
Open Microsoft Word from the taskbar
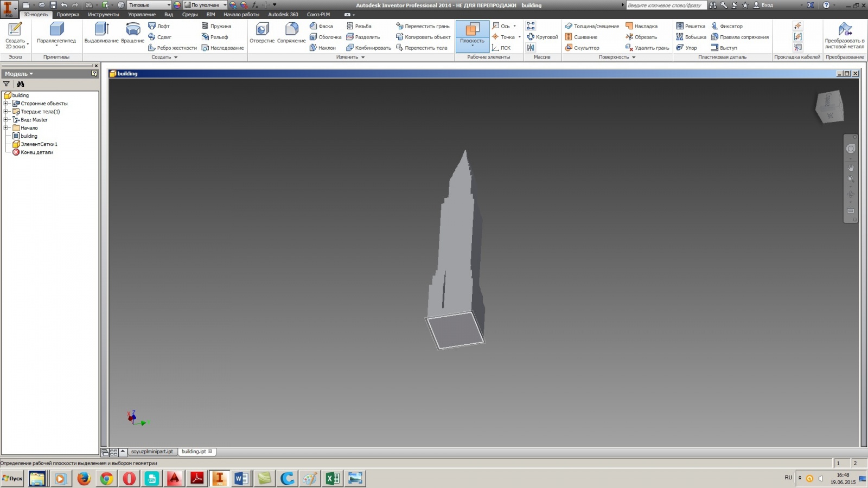(241, 478)
